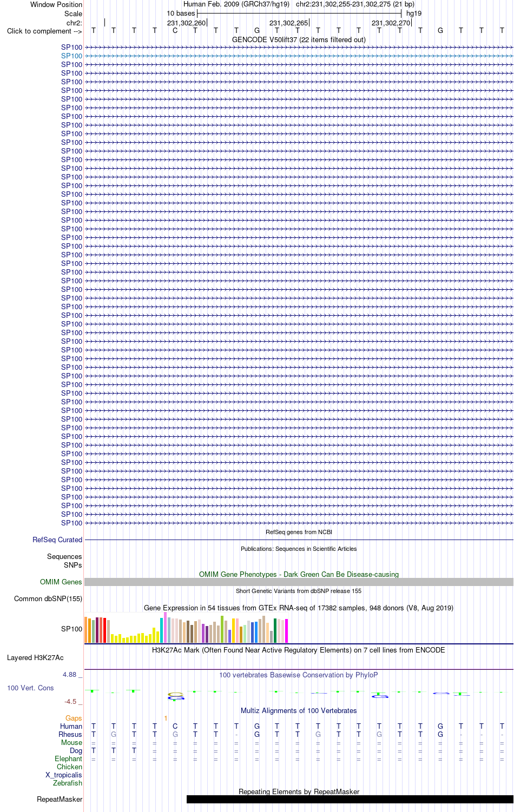Image resolution: width=514 pixels, height=812 pixels.
Task: Select the Chicken alignment row label
Action: click(69, 767)
